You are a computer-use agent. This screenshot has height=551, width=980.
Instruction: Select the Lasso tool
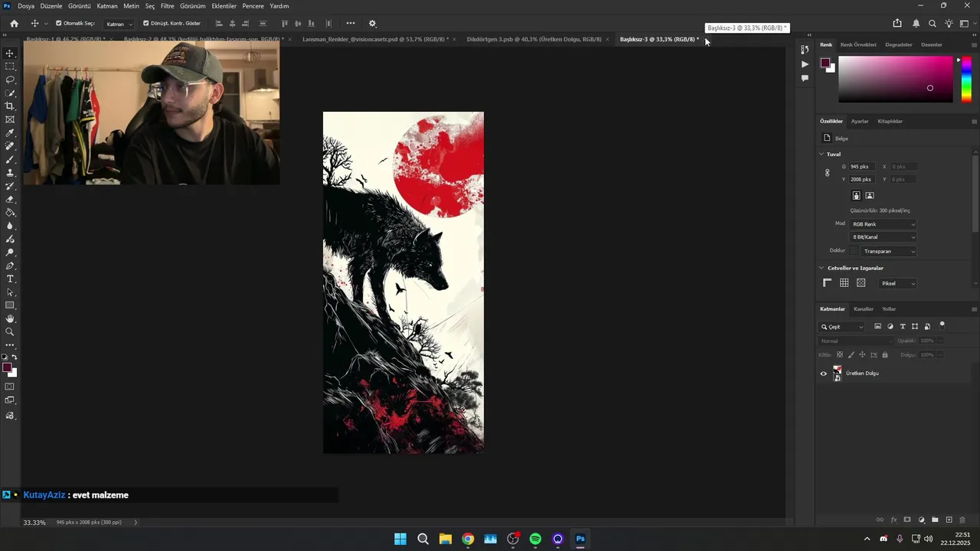pos(10,80)
